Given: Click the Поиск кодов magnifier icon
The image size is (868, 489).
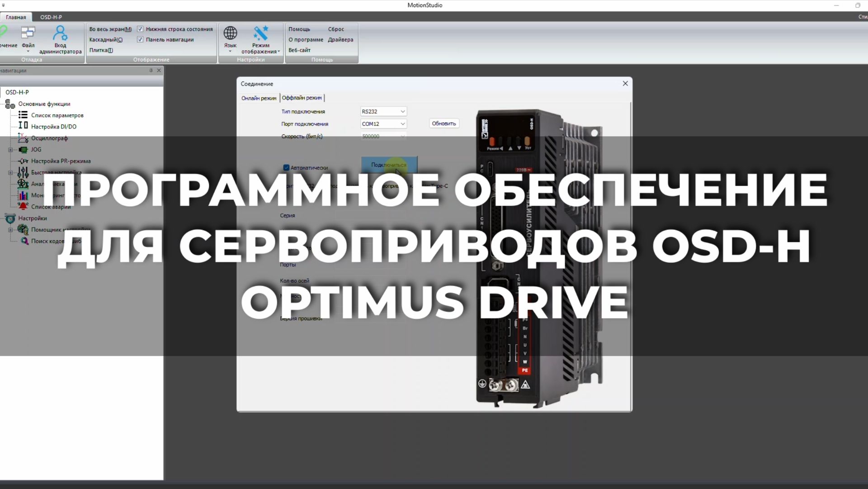Looking at the screenshot, I should 25,241.
